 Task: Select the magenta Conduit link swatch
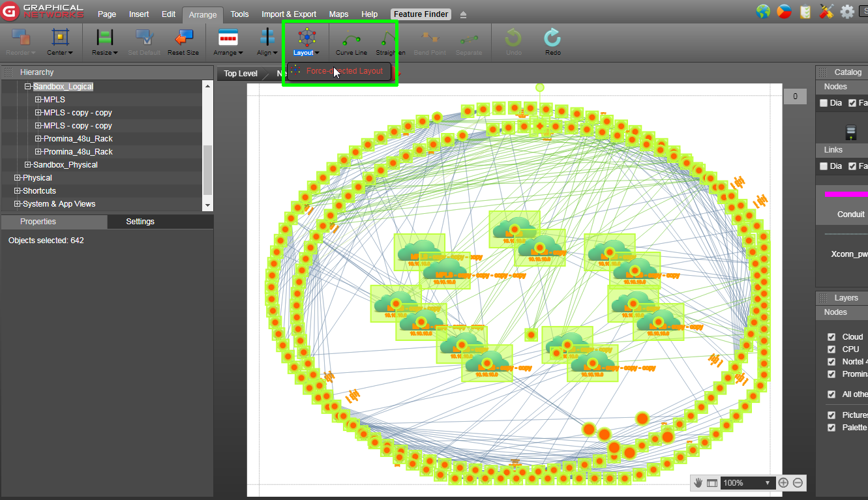pyautogui.click(x=846, y=194)
